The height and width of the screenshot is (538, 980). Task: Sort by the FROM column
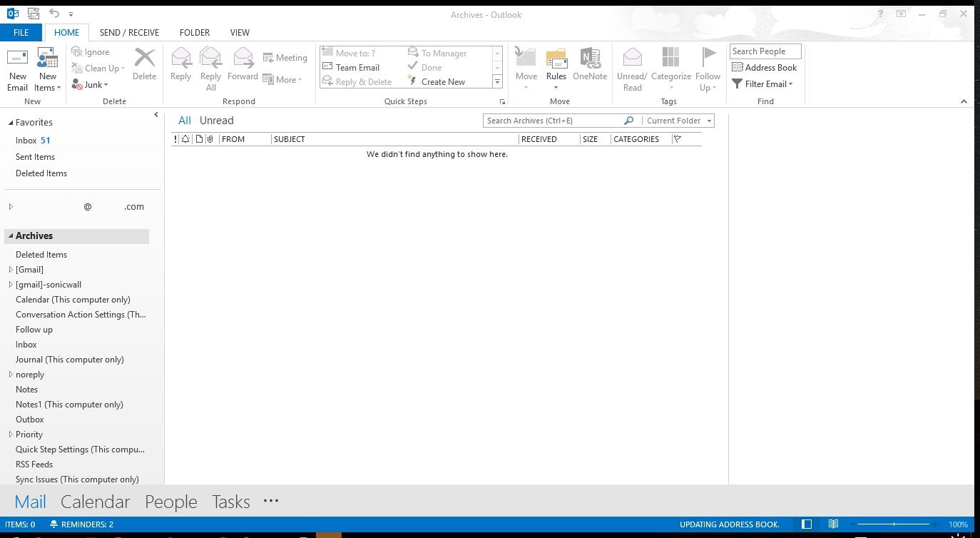245,139
